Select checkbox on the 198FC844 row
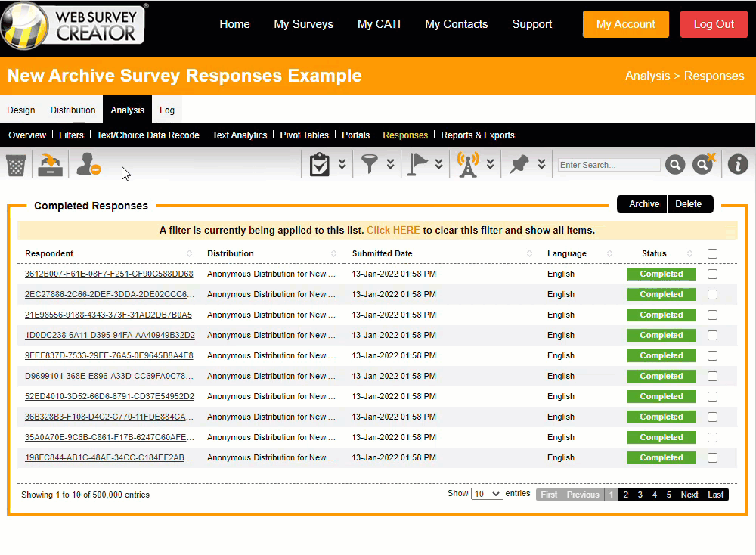 [712, 457]
